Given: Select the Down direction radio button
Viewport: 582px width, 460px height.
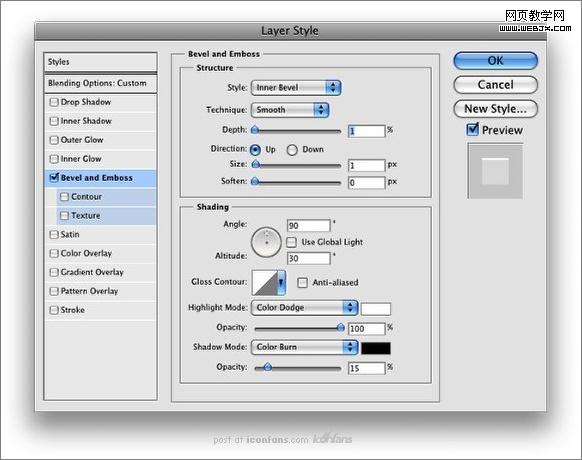Looking at the screenshot, I should point(292,150).
